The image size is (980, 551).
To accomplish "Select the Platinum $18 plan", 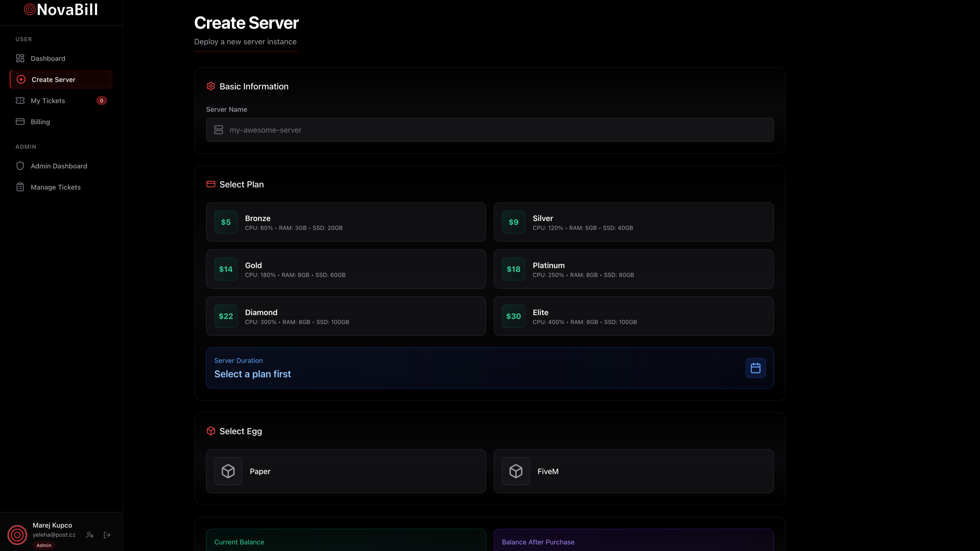I will pos(633,269).
